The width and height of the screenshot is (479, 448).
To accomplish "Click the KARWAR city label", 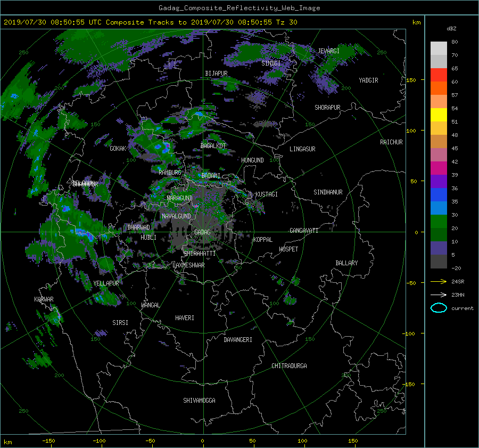I will pyautogui.click(x=44, y=299).
